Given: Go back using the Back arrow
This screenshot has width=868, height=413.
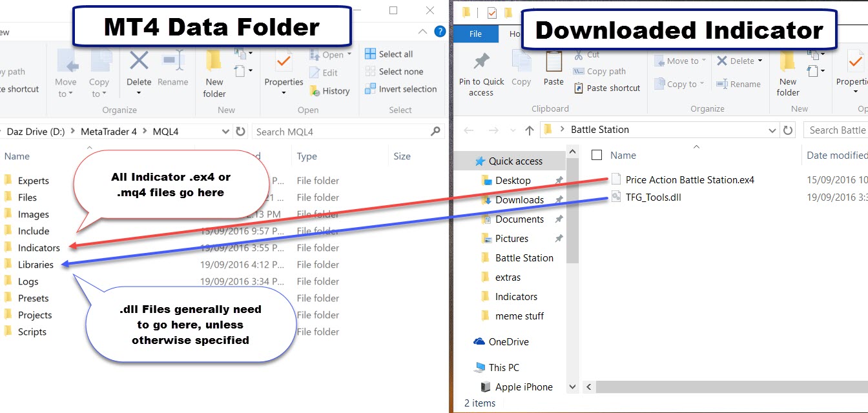Looking at the screenshot, I should 470,130.
